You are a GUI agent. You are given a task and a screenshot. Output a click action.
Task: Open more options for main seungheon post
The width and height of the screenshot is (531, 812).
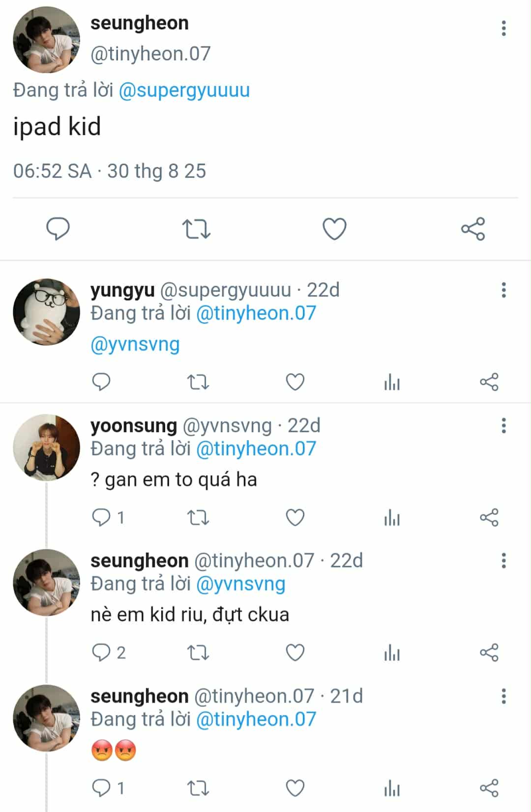point(503,28)
